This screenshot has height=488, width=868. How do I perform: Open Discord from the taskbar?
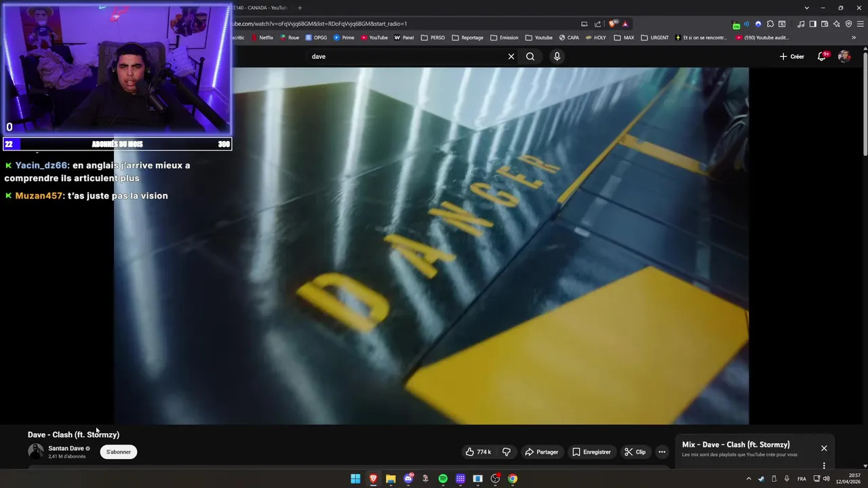408,479
